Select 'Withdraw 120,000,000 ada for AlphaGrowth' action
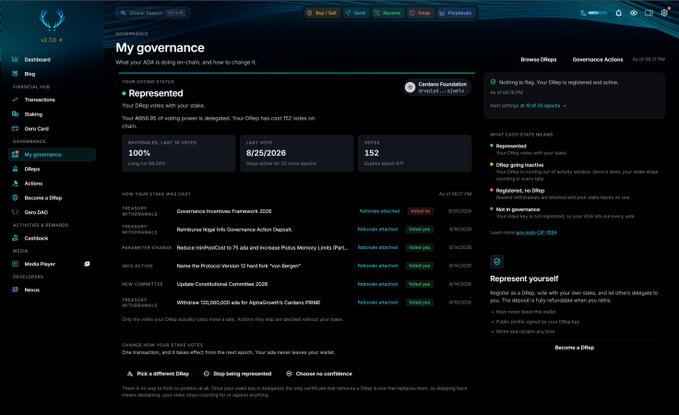 (248, 302)
